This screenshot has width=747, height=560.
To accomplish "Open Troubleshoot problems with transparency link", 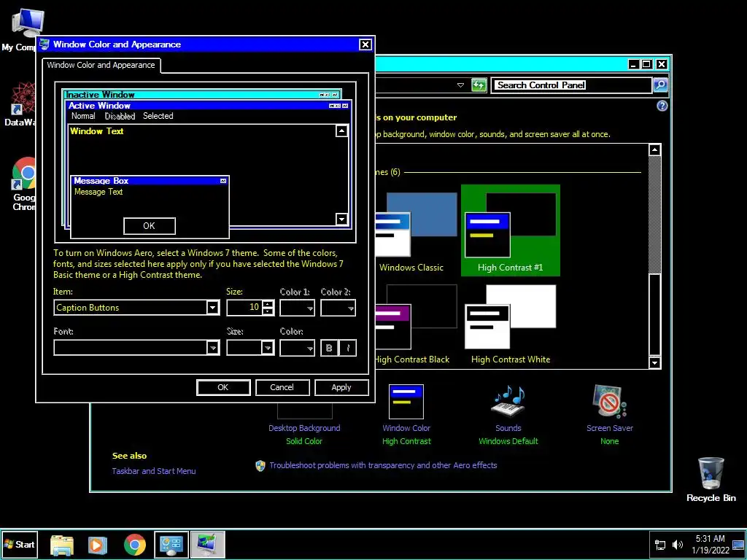I will [383, 465].
